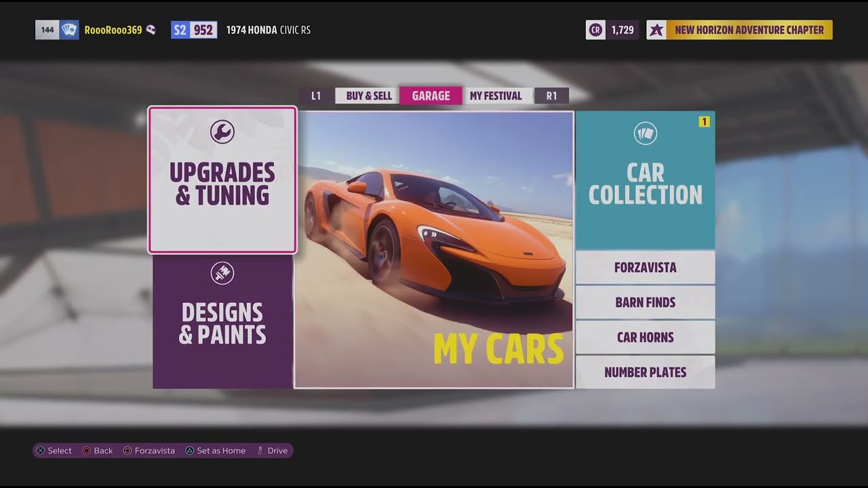Select the Barn Finds option
The width and height of the screenshot is (868, 488).
645,302
